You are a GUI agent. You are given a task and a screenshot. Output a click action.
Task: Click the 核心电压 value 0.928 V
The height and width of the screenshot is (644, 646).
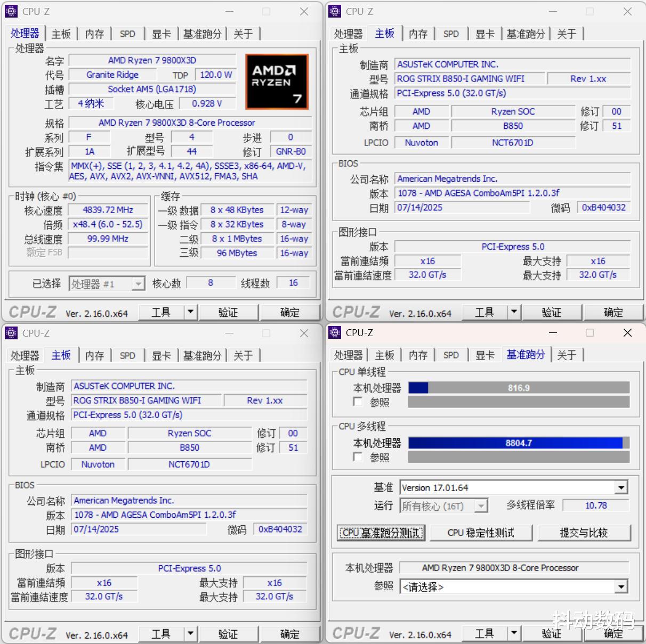coord(207,103)
